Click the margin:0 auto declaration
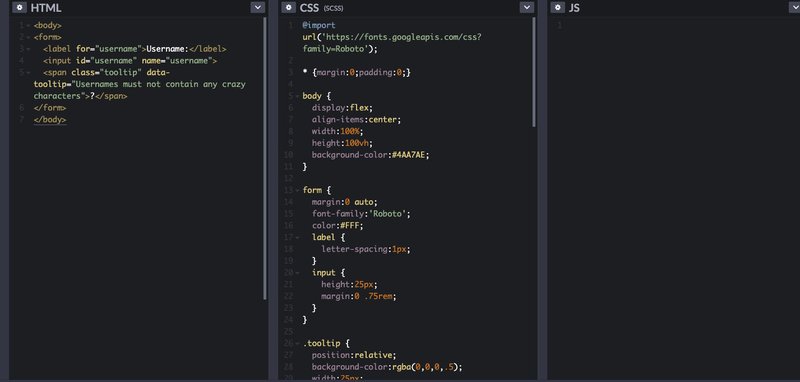The image size is (800, 382). [345, 202]
